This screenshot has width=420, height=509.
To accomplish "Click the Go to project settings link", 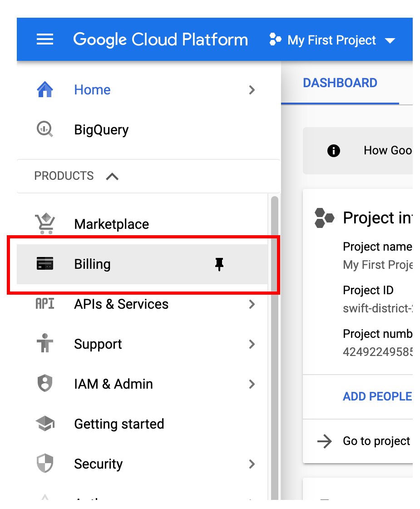I will pos(376,441).
